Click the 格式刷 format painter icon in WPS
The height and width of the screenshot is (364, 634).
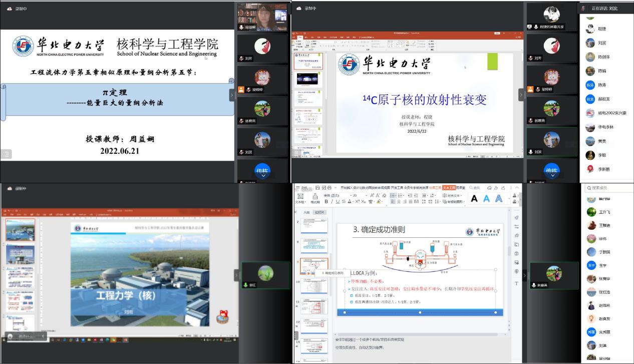tap(315, 197)
